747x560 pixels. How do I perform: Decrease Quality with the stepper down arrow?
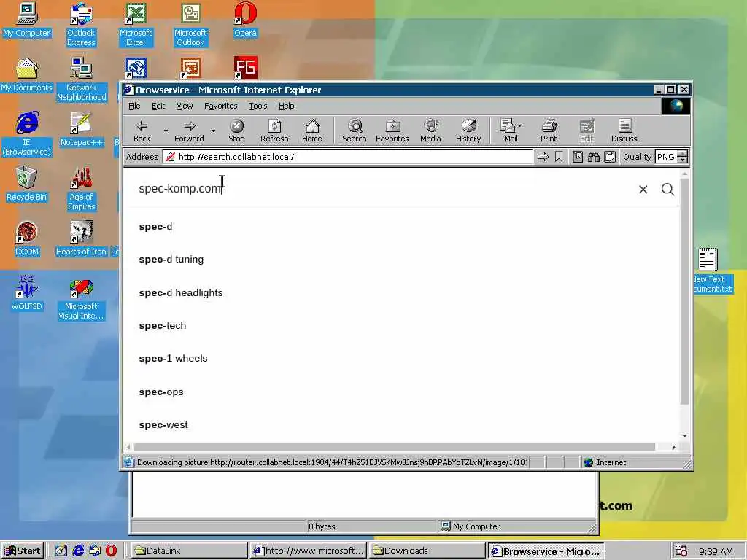[x=683, y=160]
